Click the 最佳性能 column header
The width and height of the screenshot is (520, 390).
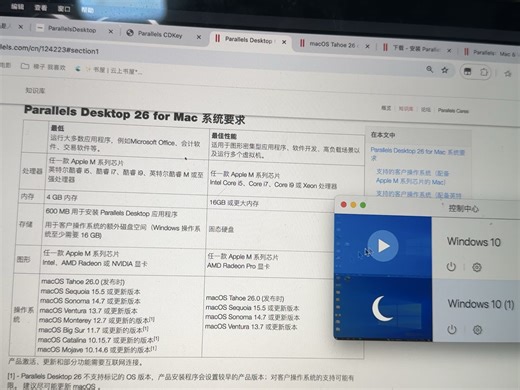click(224, 136)
